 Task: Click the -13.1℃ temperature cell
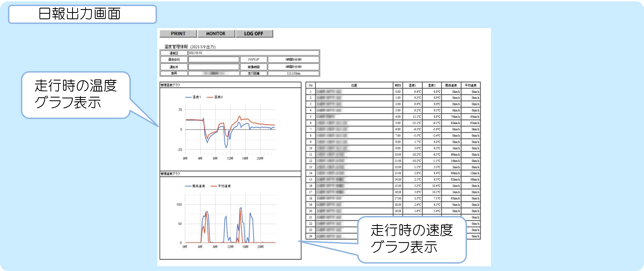tap(412, 123)
